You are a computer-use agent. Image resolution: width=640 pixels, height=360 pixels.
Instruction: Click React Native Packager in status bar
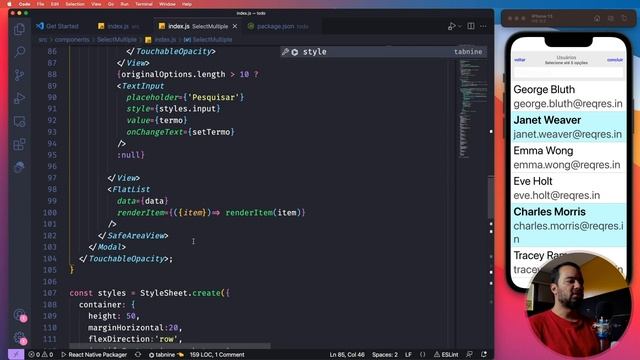coord(94,355)
